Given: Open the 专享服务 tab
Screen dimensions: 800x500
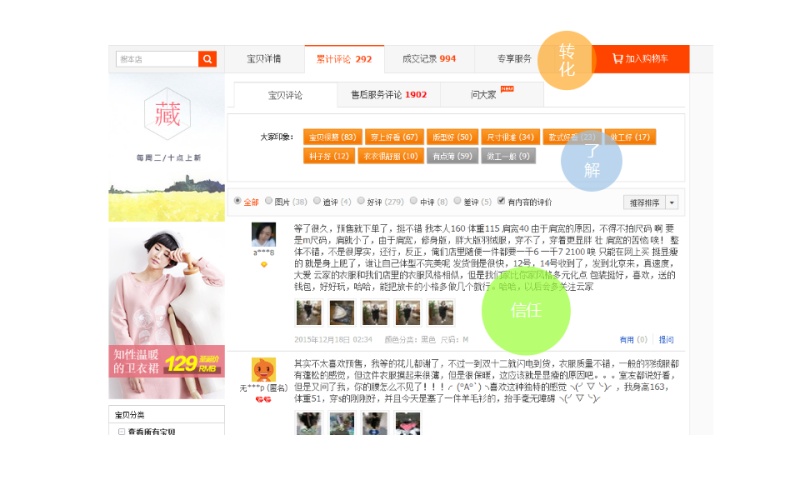Looking at the screenshot, I should 514,59.
